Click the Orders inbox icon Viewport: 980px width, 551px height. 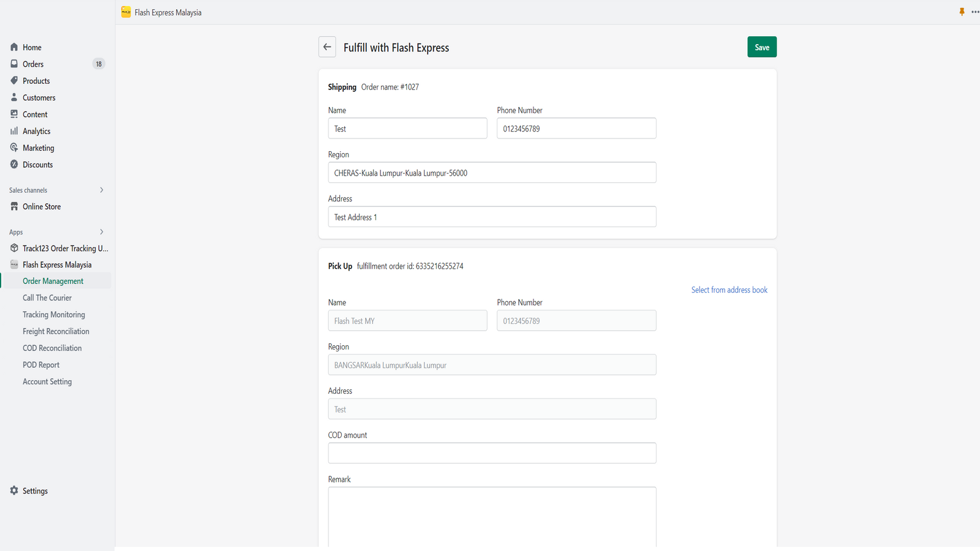(14, 64)
